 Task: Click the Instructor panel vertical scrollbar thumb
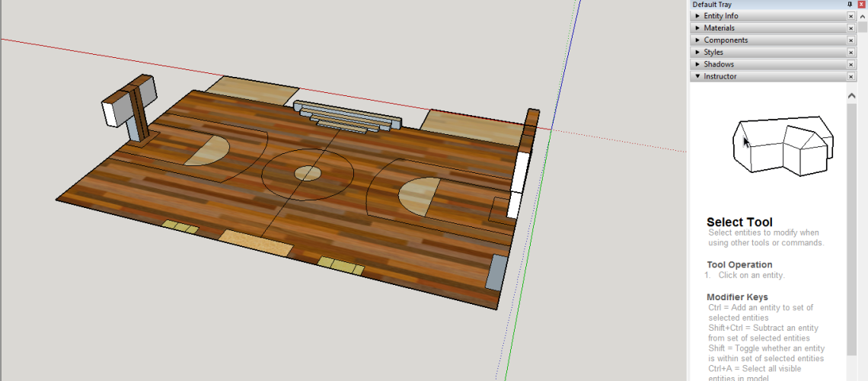[x=851, y=229]
